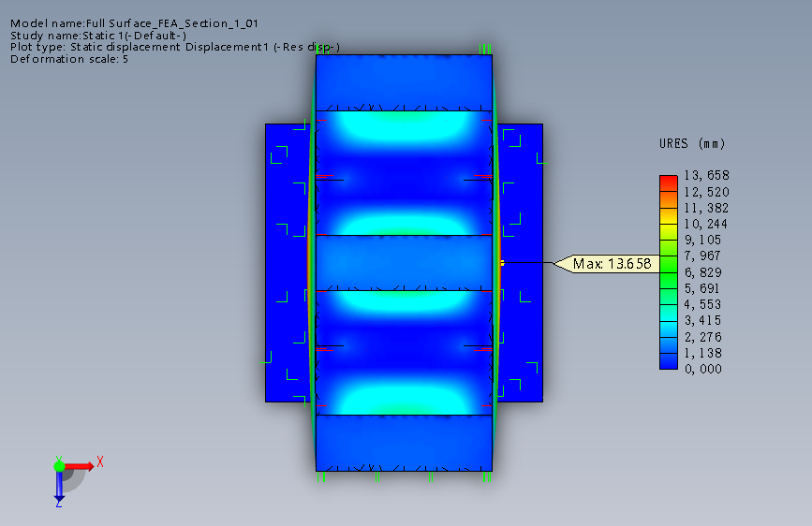The width and height of the screenshot is (812, 526).
Task: Click the 9,105 legend value
Action: tap(702, 240)
